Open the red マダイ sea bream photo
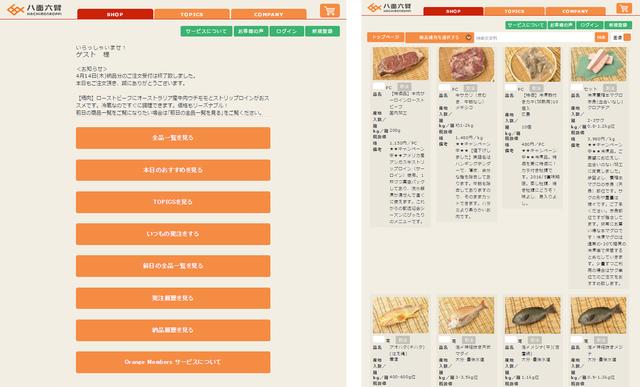 467,315
